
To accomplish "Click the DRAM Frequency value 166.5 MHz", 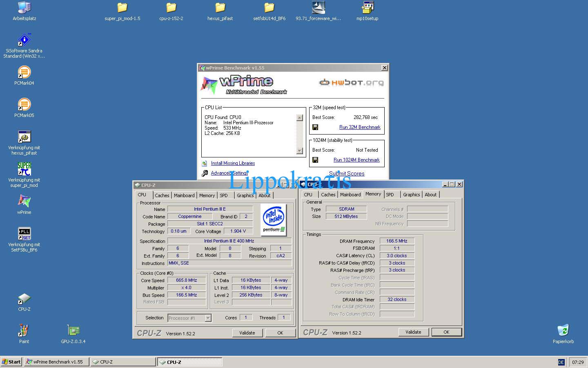I will (x=397, y=241).
